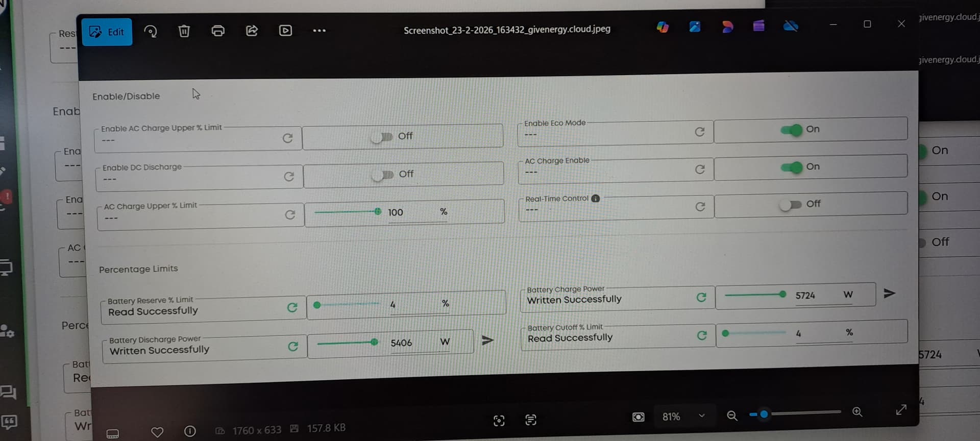The width and height of the screenshot is (980, 441).
Task: Click the blue Edit button
Action: [x=107, y=32]
